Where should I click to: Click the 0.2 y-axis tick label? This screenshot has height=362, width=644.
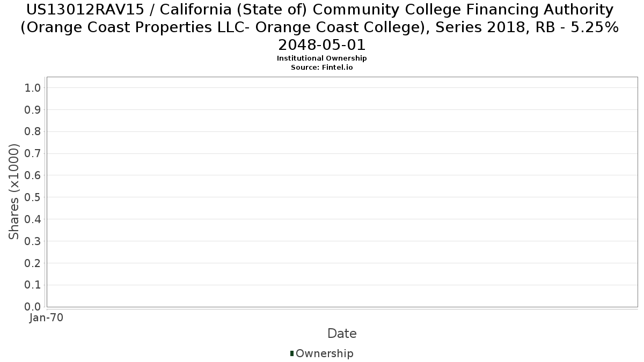click(x=33, y=263)
